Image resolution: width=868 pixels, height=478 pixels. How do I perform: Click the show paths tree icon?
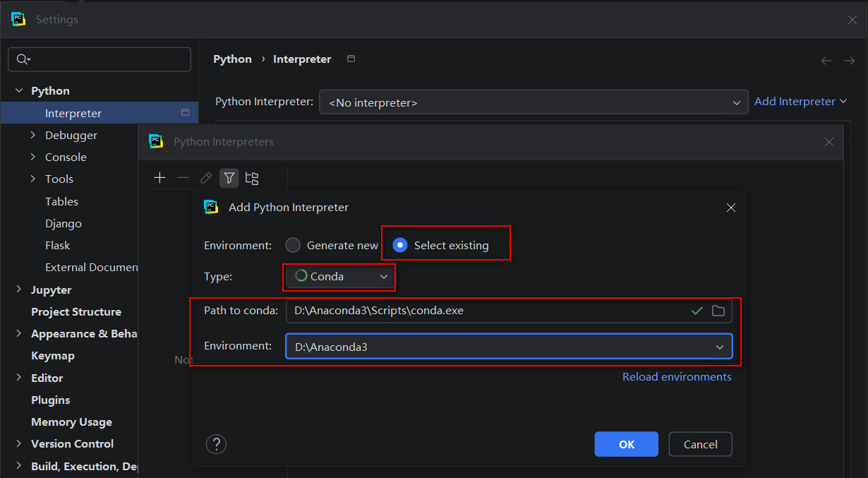coord(252,178)
